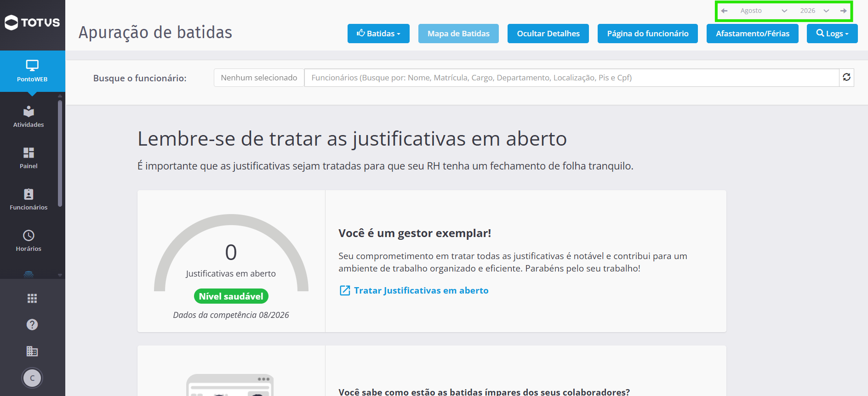Open the PontoWEB module in the sidebar
The height and width of the screenshot is (396, 868).
[x=32, y=71]
